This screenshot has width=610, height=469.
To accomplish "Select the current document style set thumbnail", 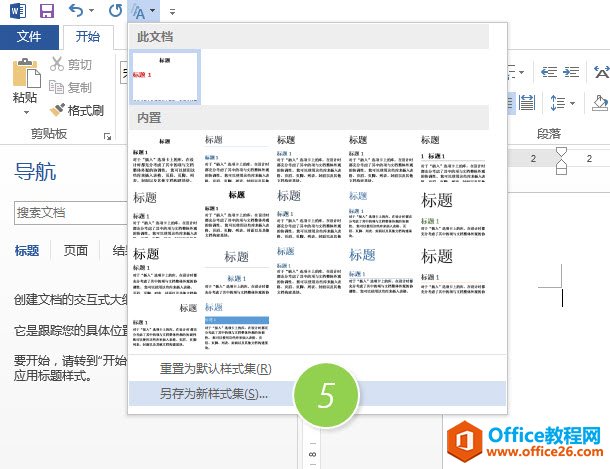I will [x=165, y=77].
